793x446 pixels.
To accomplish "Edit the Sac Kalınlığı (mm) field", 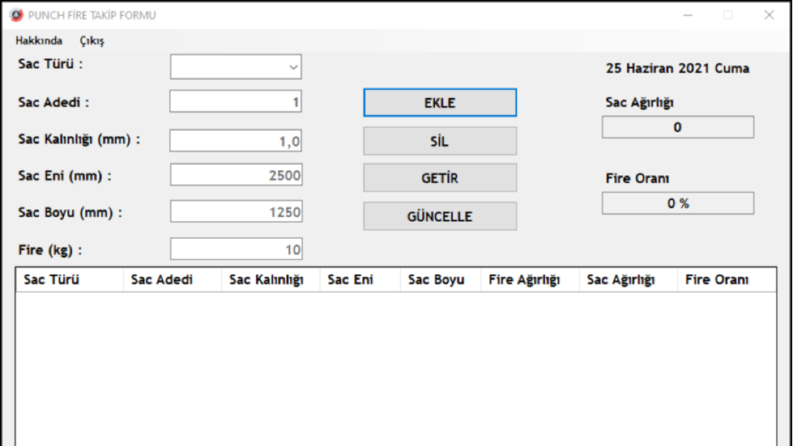I will 236,141.
